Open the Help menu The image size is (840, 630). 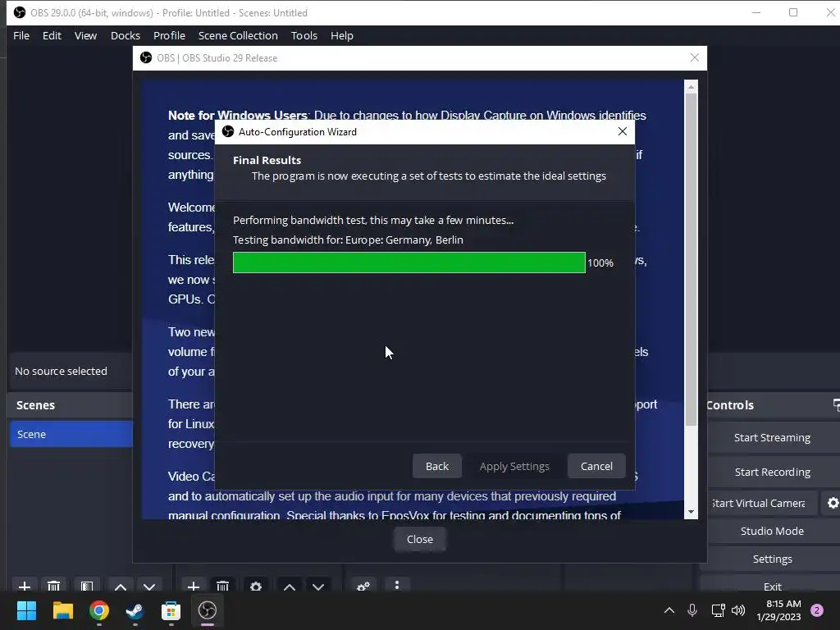342,35
